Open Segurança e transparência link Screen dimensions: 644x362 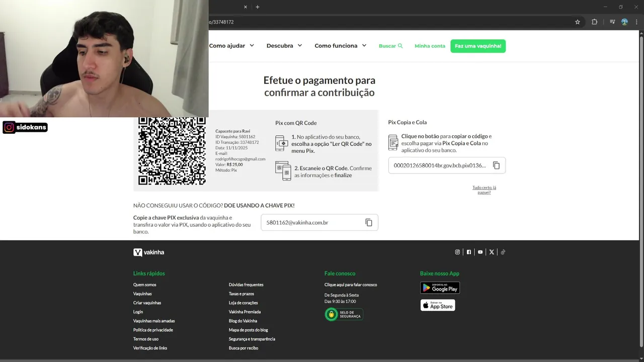coord(252,339)
